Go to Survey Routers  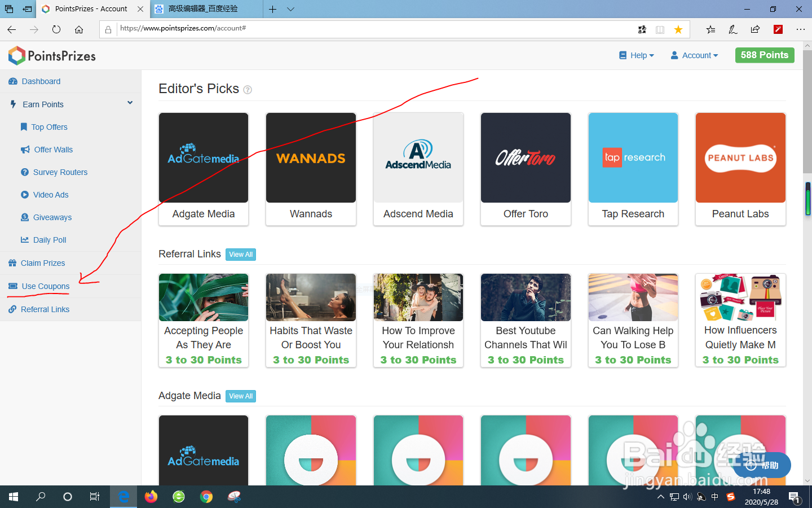[x=54, y=172]
